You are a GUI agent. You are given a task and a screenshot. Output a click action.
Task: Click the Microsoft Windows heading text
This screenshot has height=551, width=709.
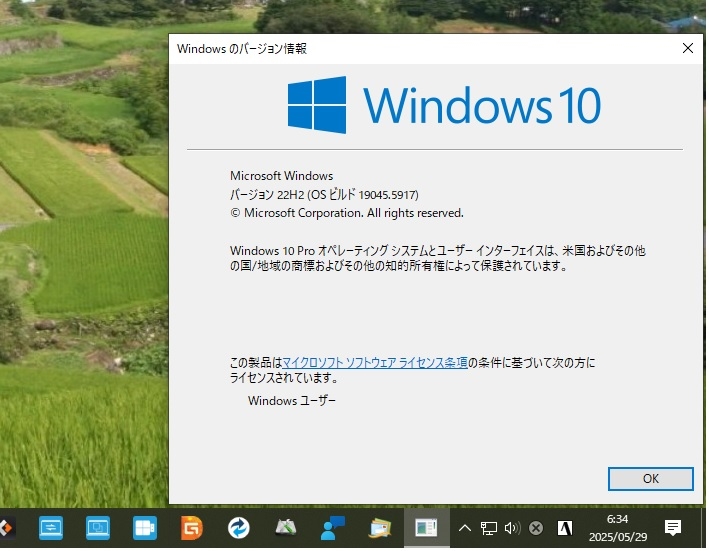pos(283,177)
